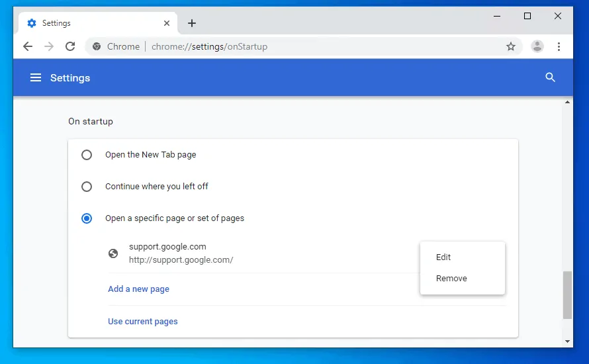The image size is (589, 364).
Task: Open a new tab with plus button
Action: tap(192, 23)
